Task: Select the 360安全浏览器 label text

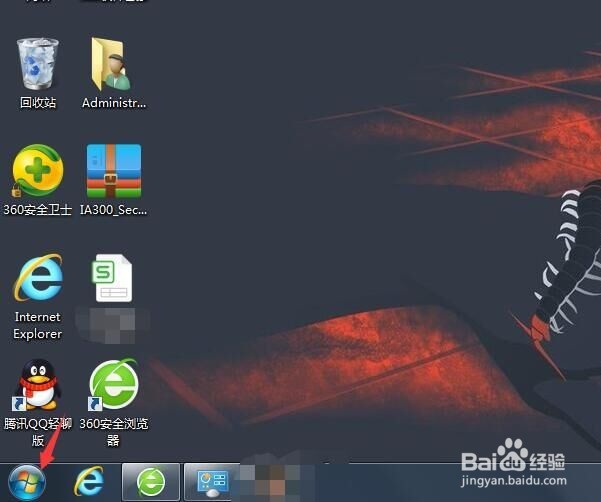Action: tap(113, 432)
